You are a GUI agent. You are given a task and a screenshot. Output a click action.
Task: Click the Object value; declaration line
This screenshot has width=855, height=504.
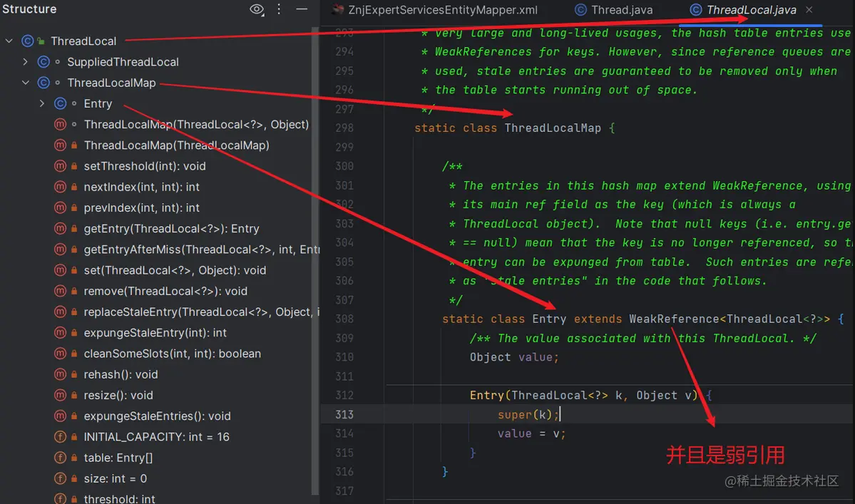pos(514,357)
